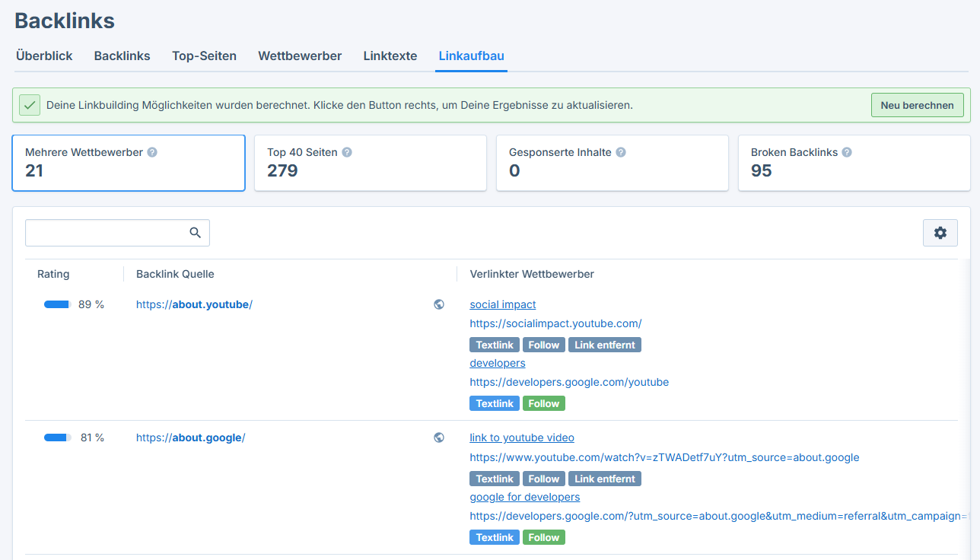Click gray Follow badge under social impact

coord(544,345)
